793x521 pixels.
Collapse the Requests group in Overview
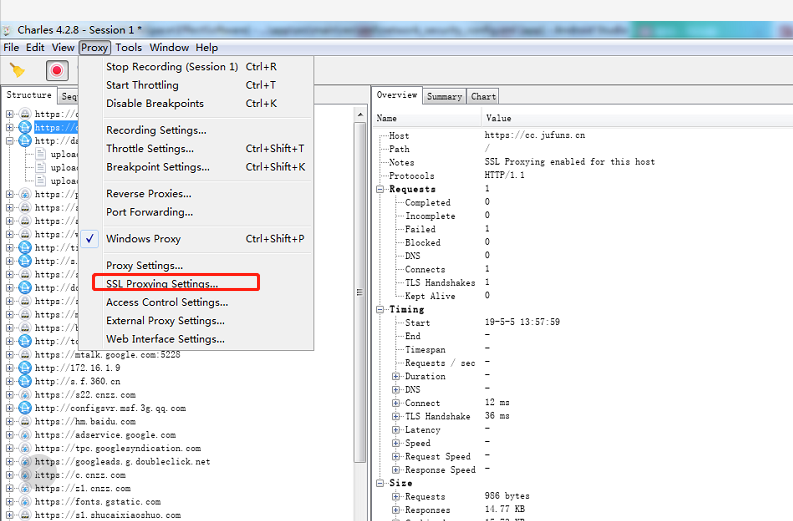point(380,189)
